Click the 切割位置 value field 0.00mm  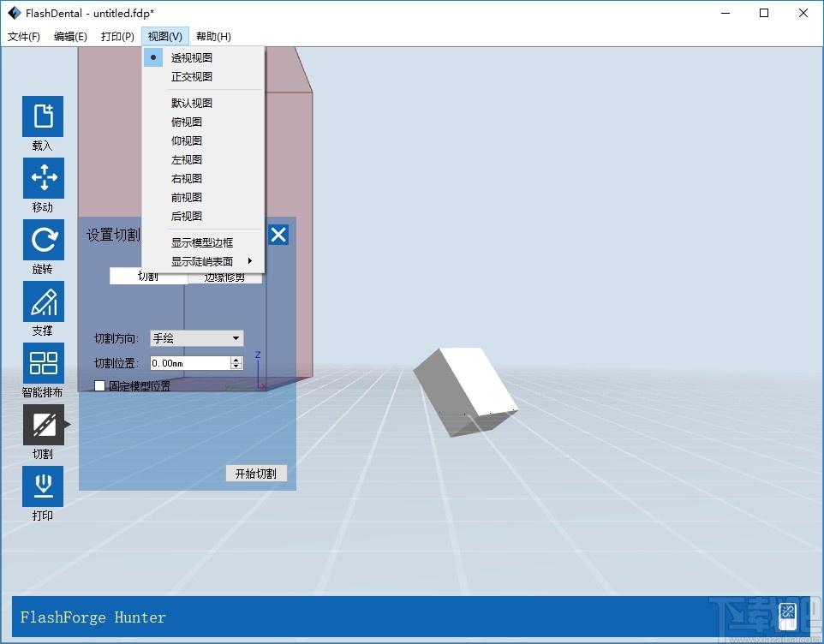click(x=190, y=363)
